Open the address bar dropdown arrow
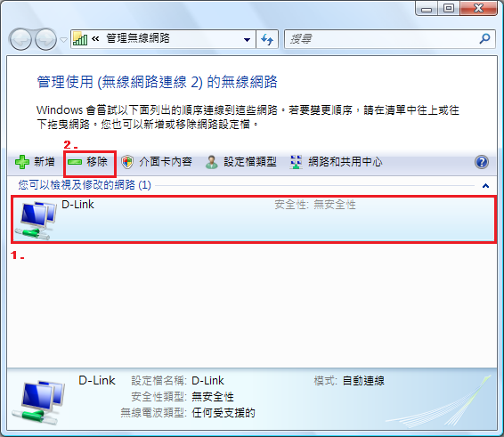This screenshot has width=504, height=437. (247, 40)
